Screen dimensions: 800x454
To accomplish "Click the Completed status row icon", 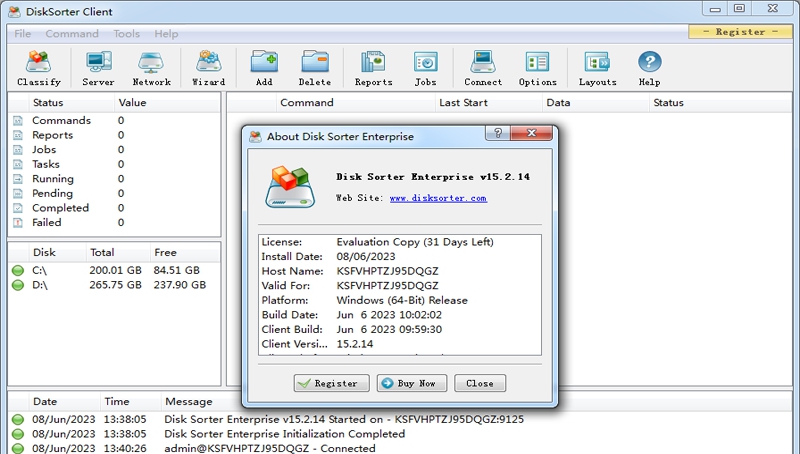I will tap(18, 208).
